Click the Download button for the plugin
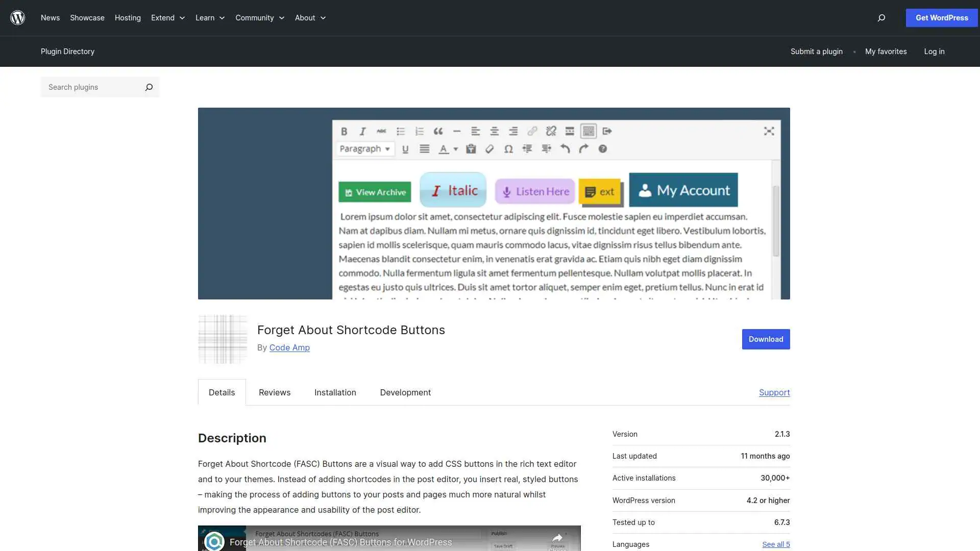This screenshot has height=551, width=980. [765, 339]
